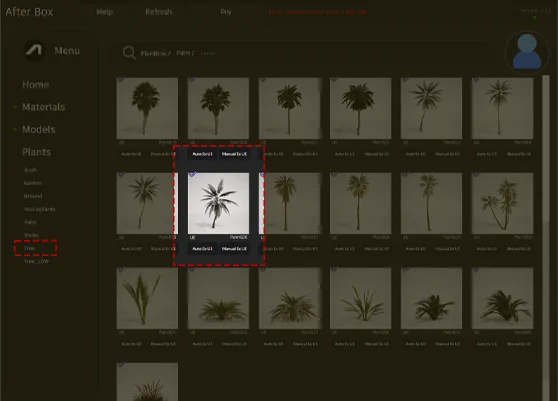Click the After Box menu logo icon
Viewport: 558px width, 401px height.
[34, 50]
